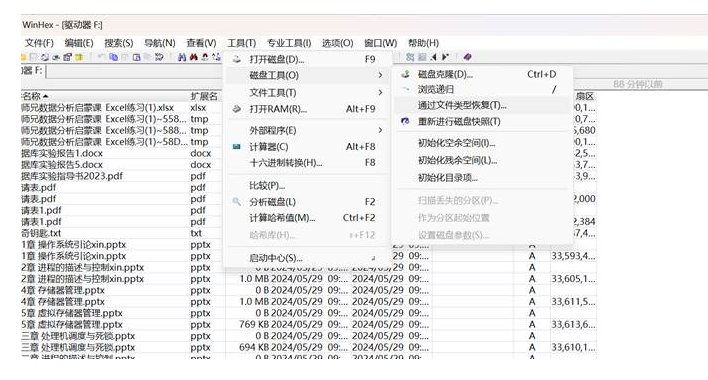Click the Forward navigation arrow icon
Viewport: 708px width, 380px height.
(x=445, y=57)
